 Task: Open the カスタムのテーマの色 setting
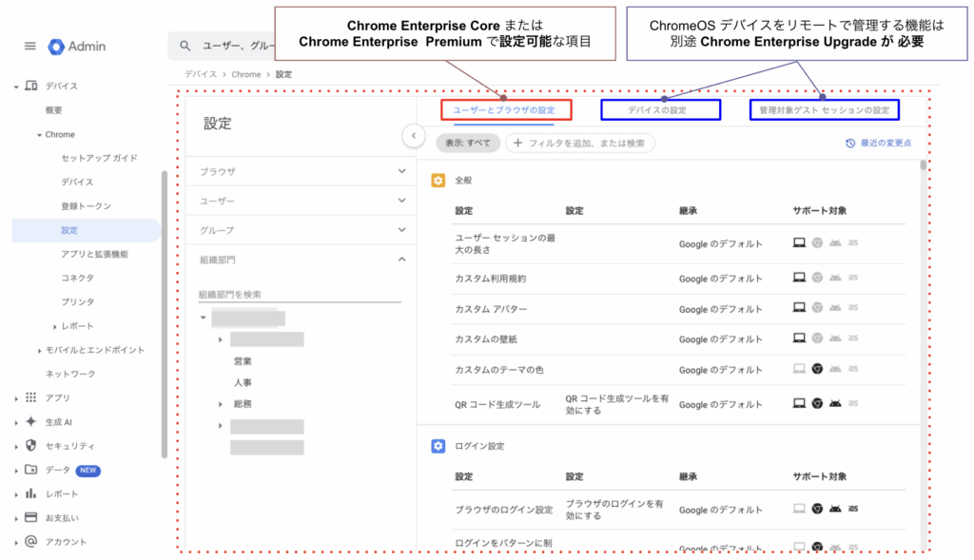[498, 370]
